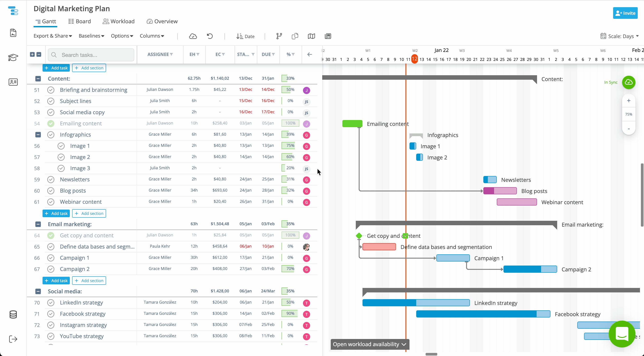Click the database icon in left sidebar
Image resolution: width=644 pixels, height=356 pixels.
pos(13,315)
